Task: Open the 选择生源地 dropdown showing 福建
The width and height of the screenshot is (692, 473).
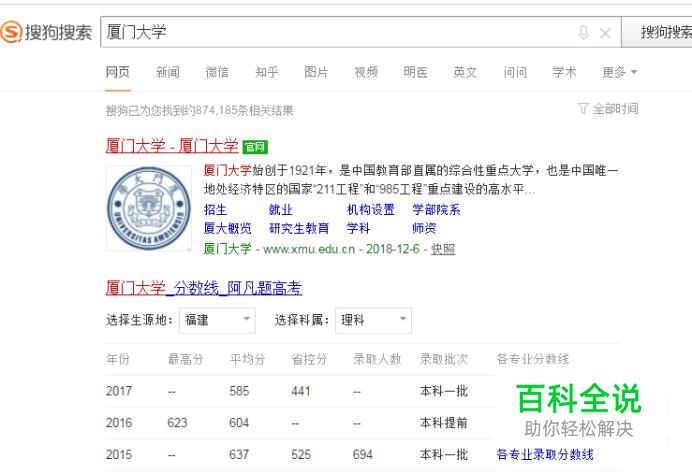Action: (217, 320)
